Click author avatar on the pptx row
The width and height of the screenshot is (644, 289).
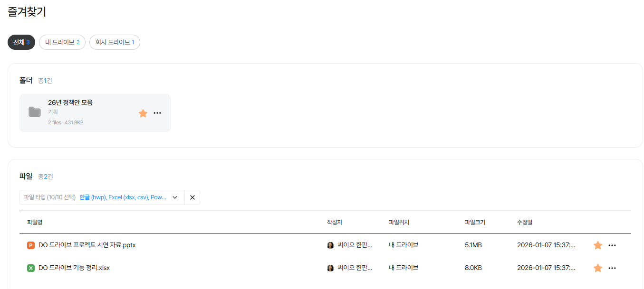coord(330,245)
